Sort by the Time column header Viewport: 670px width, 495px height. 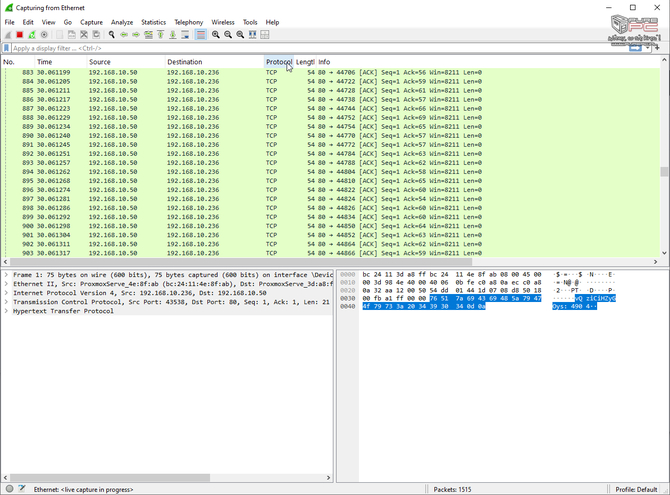tap(61, 62)
